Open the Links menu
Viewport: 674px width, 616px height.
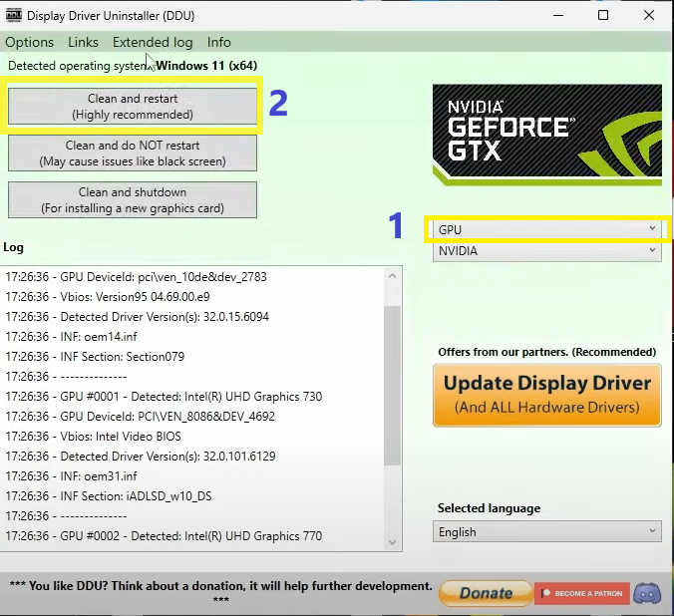83,42
